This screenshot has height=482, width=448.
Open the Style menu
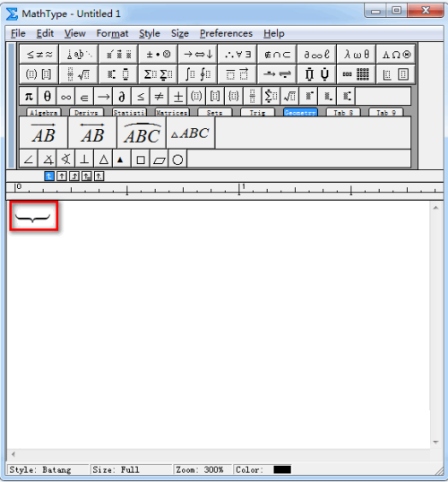(x=150, y=33)
